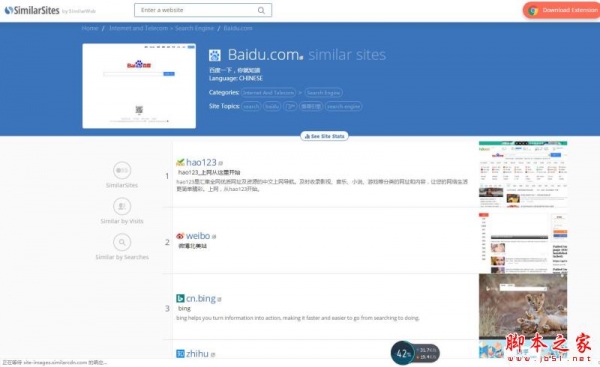Image resolution: width=600 pixels, height=367 pixels.
Task: Click the Language: CHINESE text
Action: [x=236, y=78]
